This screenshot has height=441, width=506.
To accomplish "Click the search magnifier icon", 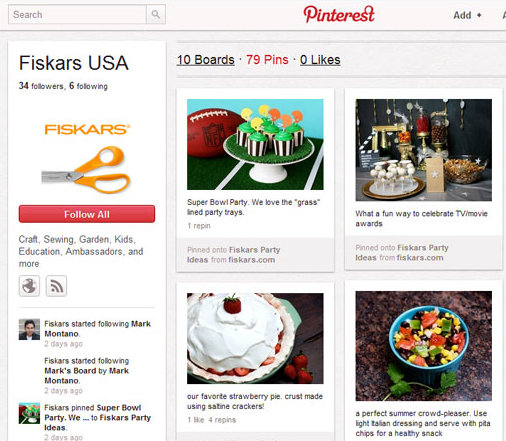I will tap(156, 14).
